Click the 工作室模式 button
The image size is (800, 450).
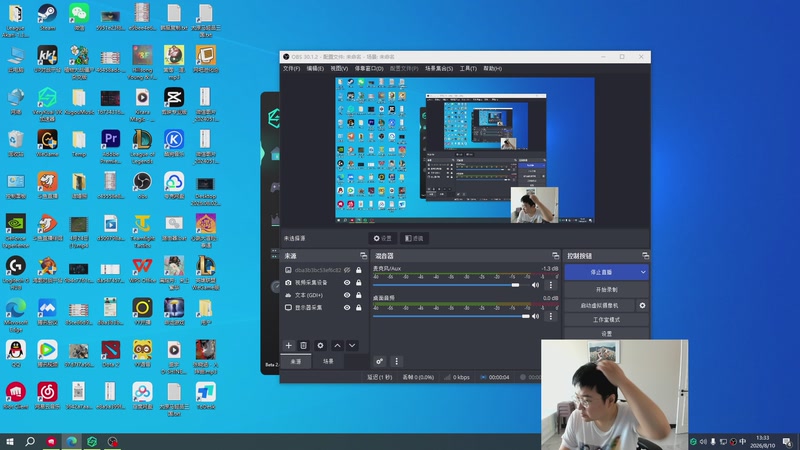pos(607,319)
